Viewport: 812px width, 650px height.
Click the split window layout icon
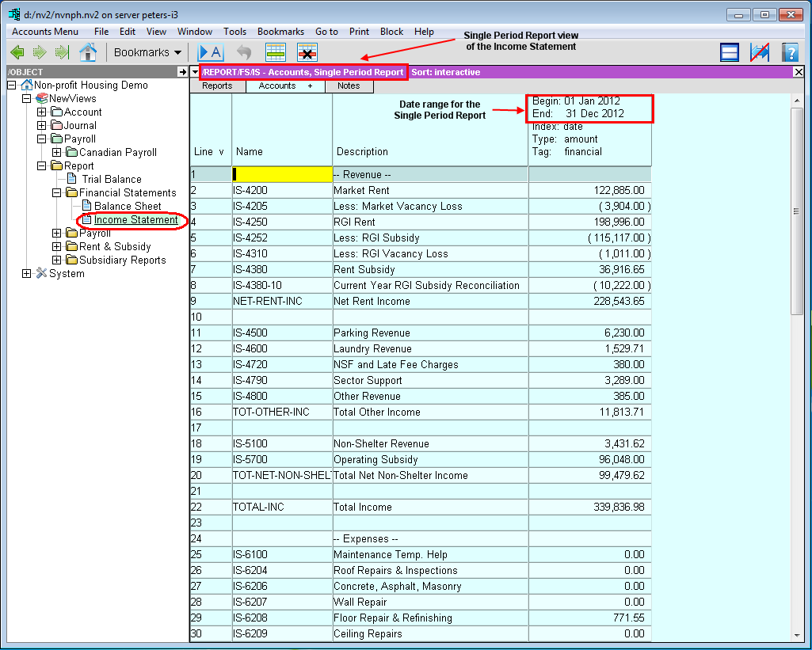click(x=730, y=52)
